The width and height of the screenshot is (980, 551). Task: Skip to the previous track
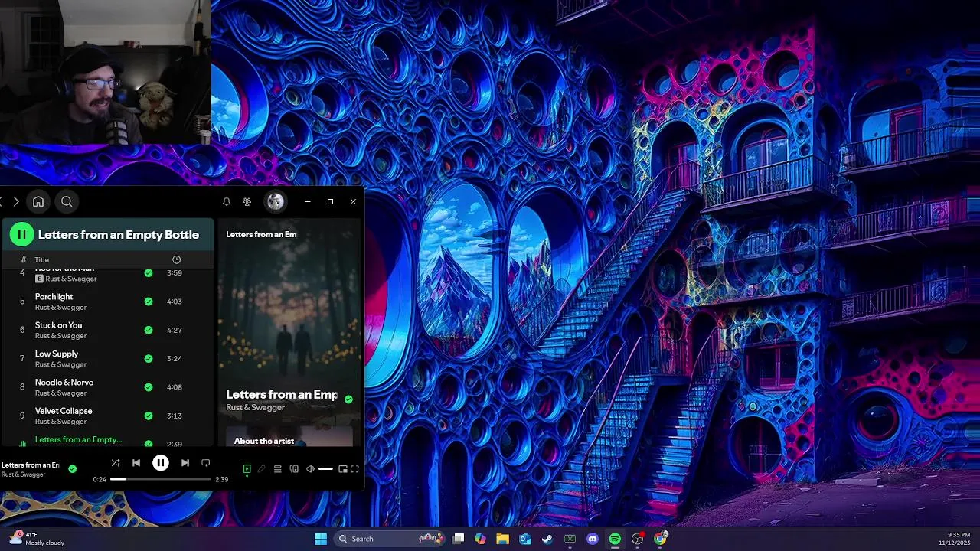pos(136,463)
